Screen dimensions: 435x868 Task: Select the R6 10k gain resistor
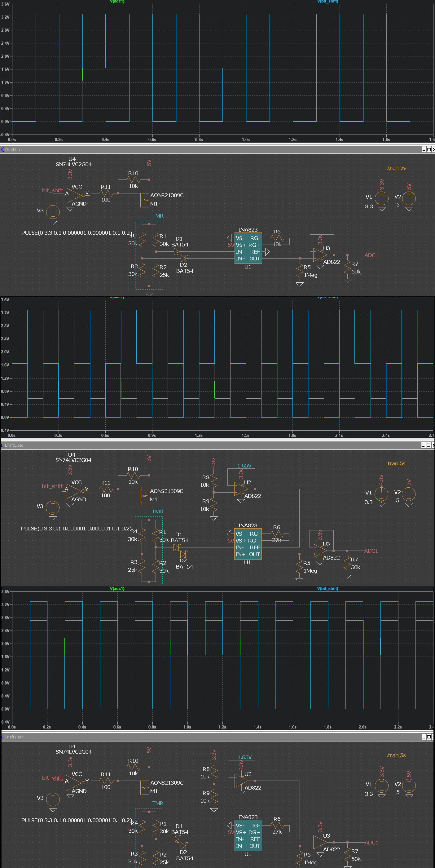[277, 238]
